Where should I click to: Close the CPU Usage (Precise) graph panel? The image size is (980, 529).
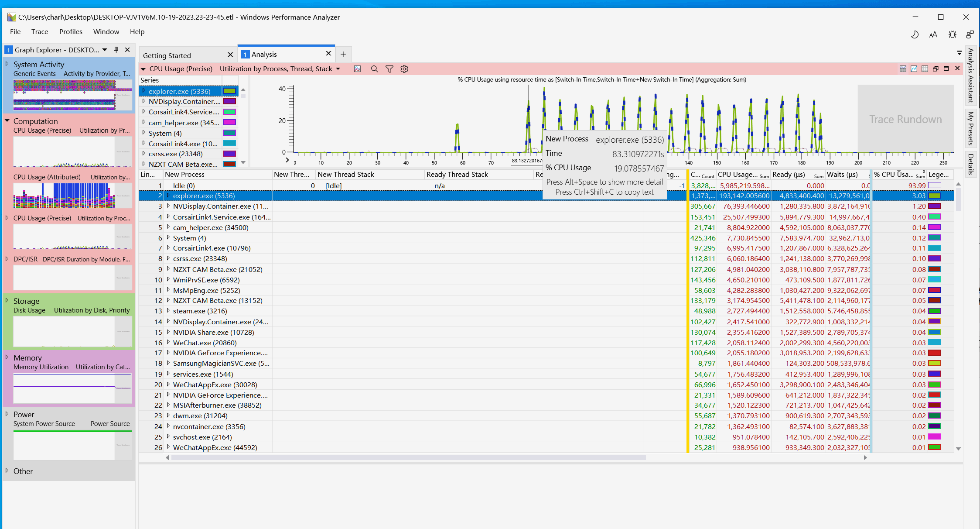point(957,69)
